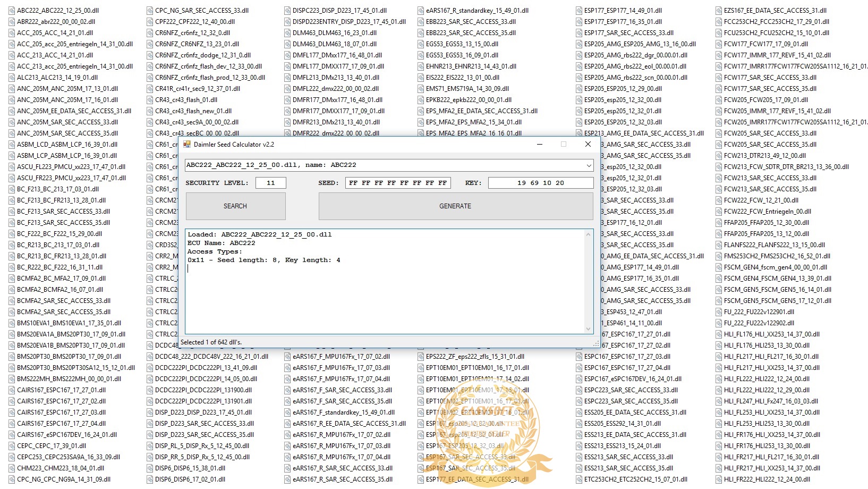868x489 pixels.
Task: Minimize the Daimler Seed Calculator window
Action: 539,144
